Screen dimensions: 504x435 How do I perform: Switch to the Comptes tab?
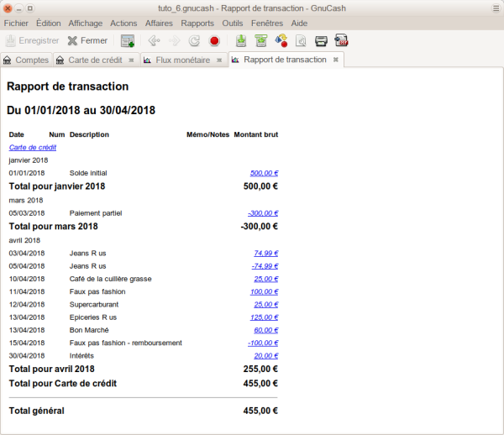[26, 60]
